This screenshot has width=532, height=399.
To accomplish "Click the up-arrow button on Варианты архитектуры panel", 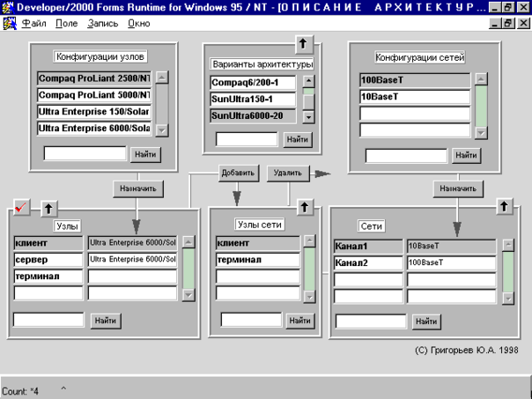I will 303,44.
